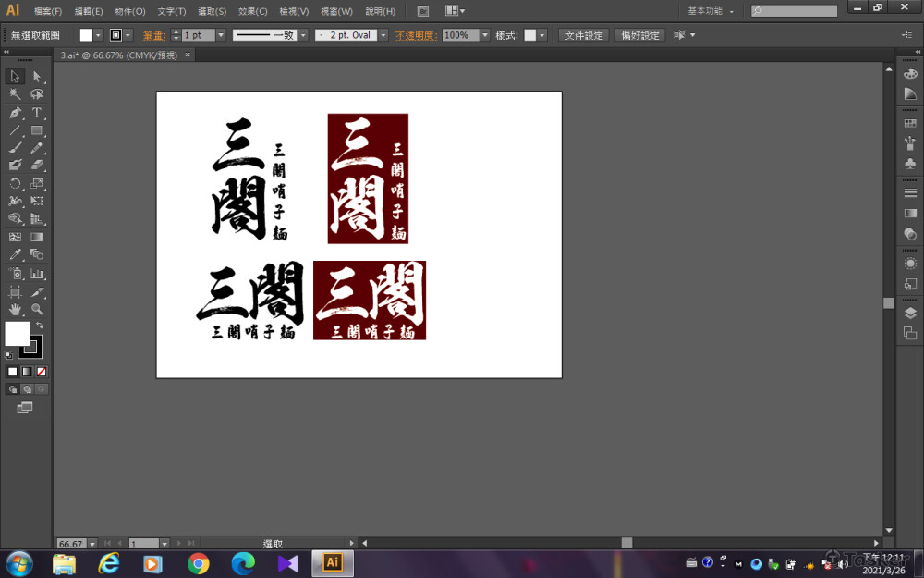Activate the Eyedropper tool
The image size is (924, 578).
pyautogui.click(x=15, y=254)
